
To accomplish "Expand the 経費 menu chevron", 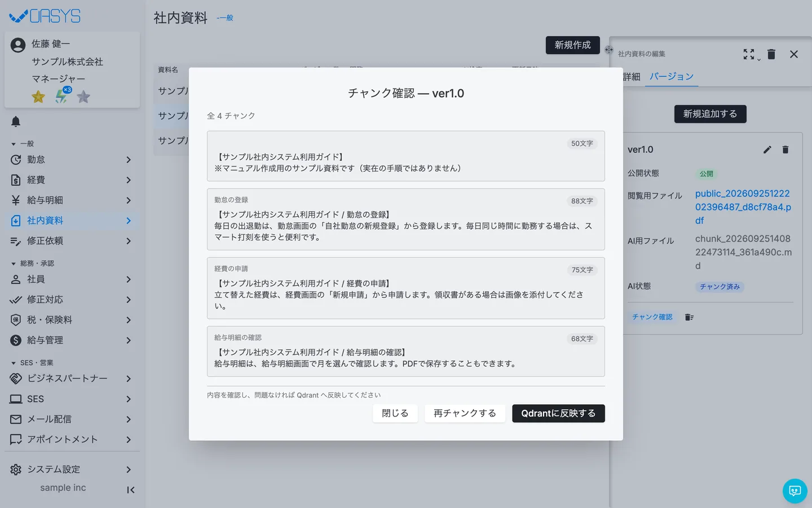I will point(129,180).
